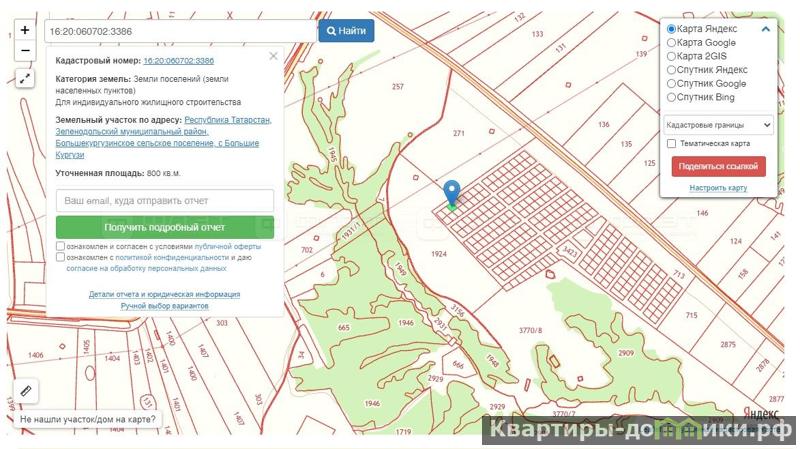Select Карта Google radio option

click(671, 43)
